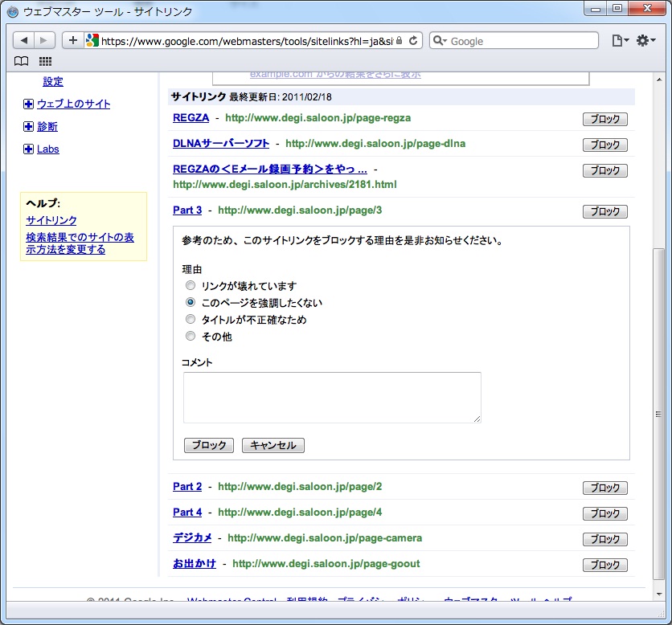Click the address bar URL field
The width and height of the screenshot is (672, 625).
pos(247,41)
